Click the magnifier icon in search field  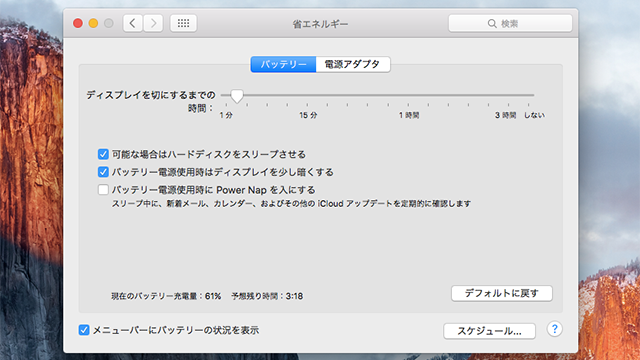pyautogui.click(x=492, y=24)
